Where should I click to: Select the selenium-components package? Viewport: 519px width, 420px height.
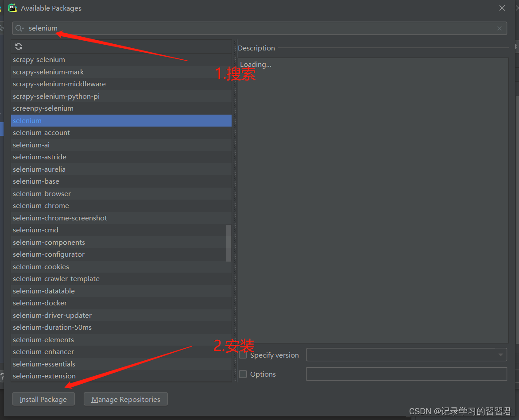[x=121, y=243]
